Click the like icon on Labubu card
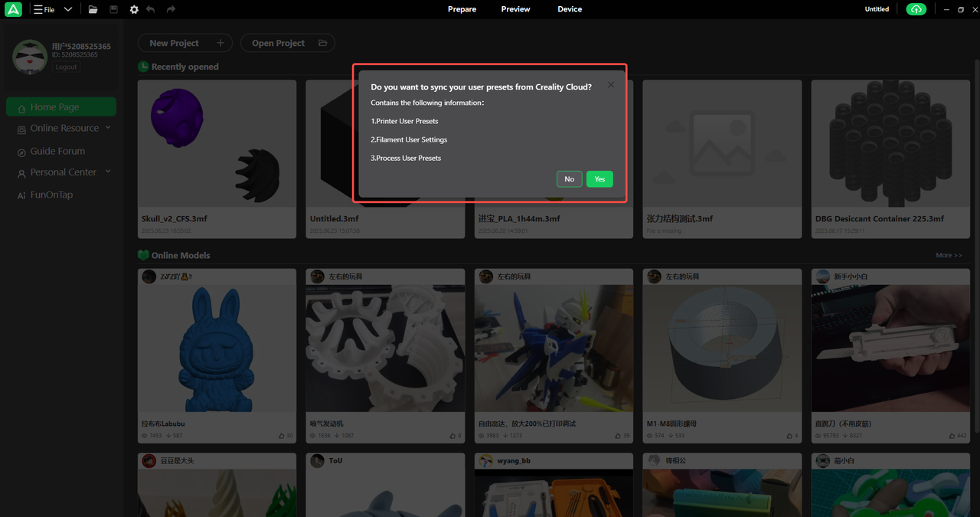Screen dimensions: 980x517 (282, 436)
